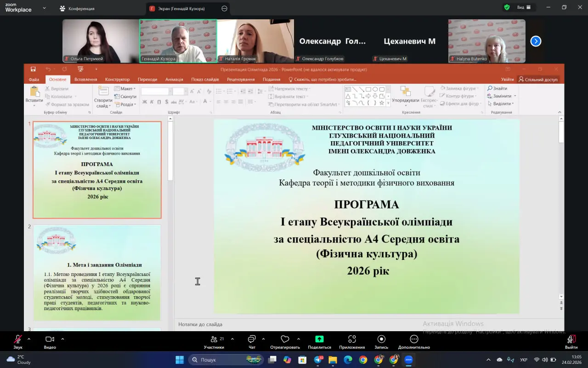Select the Экран (Геннадій Кузюра) tab
588x368 pixels.
point(181,8)
